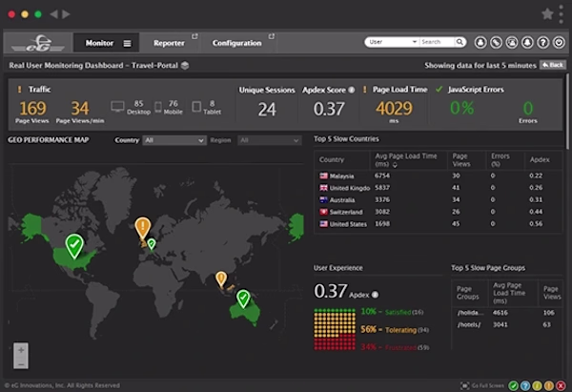Screen dimensions: 572x392
Task: Switch to the Configuration tab
Action: click(x=237, y=43)
